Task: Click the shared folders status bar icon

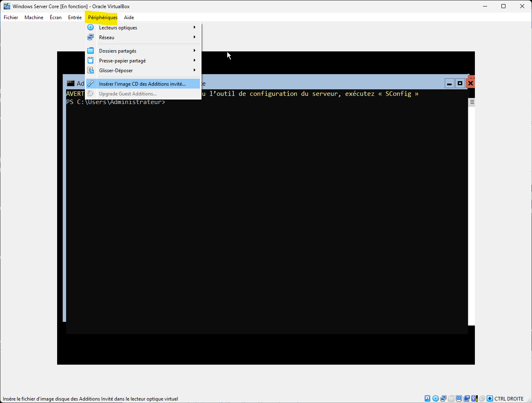Action: pos(451,399)
